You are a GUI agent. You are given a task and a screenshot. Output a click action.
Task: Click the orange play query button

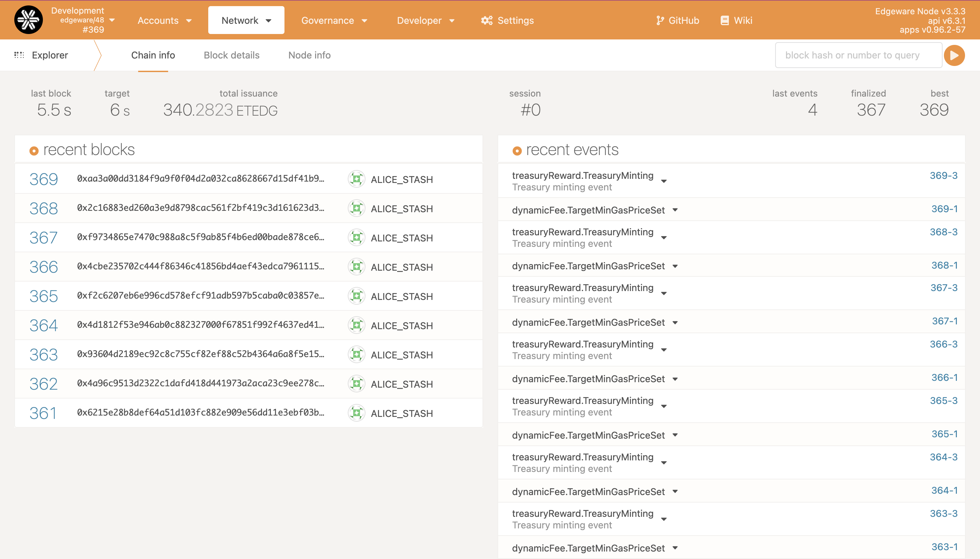(x=954, y=55)
